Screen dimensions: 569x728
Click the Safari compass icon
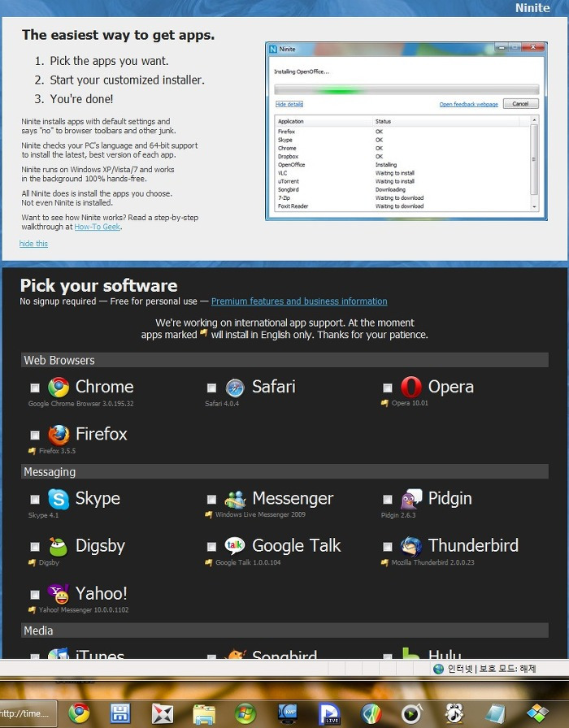coord(235,388)
